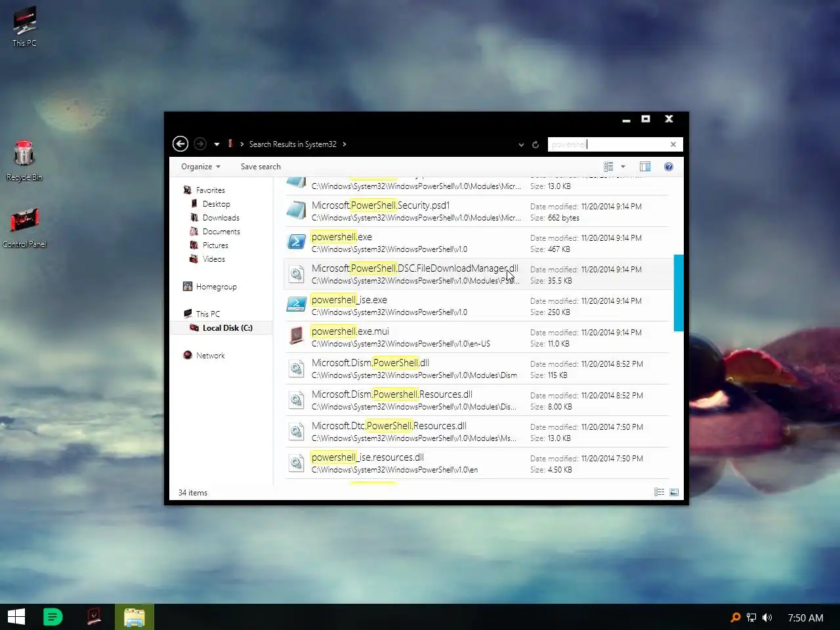The image size is (840, 630).
Task: Select This PC desktop icon
Action: tap(24, 27)
